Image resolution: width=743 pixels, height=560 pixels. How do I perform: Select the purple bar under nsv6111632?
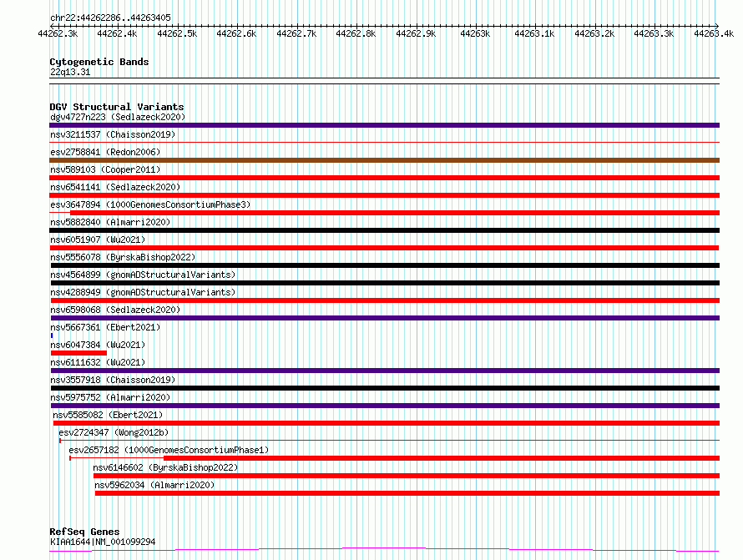[x=385, y=371]
